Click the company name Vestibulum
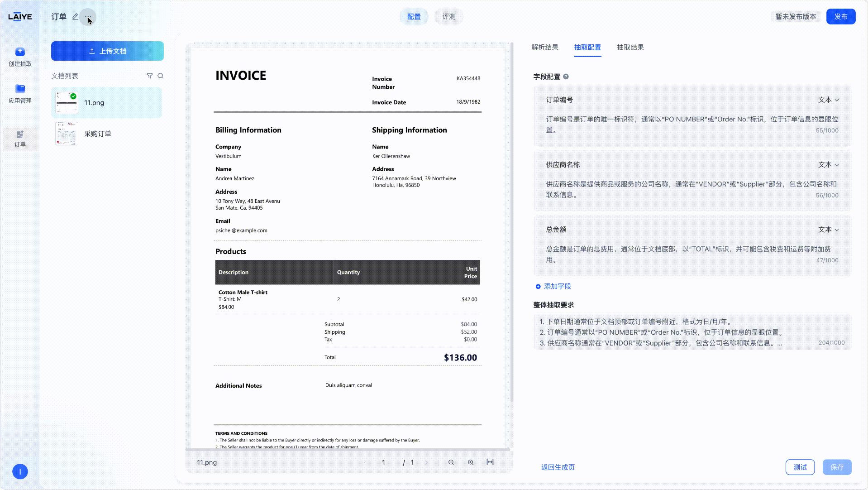Screen dimensions: 868x490 click(x=228, y=156)
